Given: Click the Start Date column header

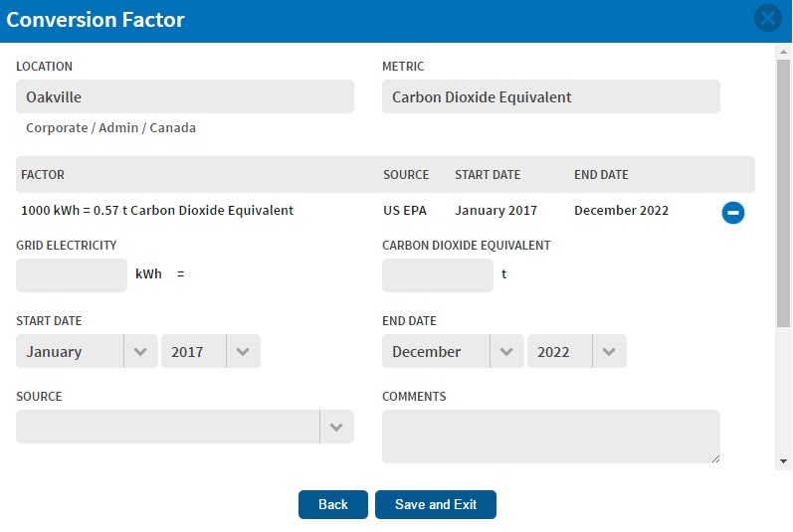Looking at the screenshot, I should click(488, 175).
